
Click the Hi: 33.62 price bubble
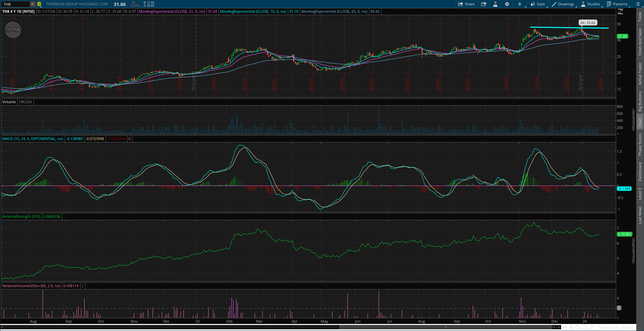[588, 23]
